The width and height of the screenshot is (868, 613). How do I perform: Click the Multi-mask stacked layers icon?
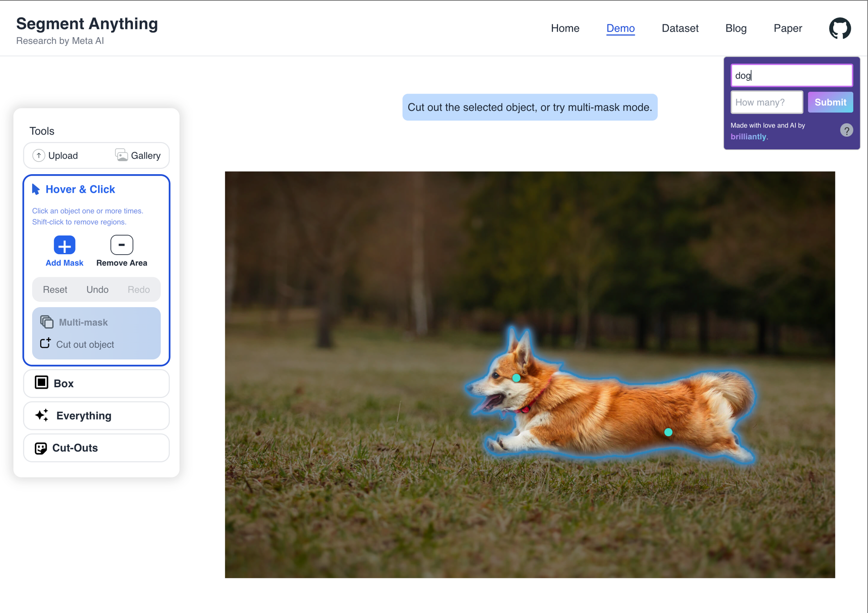tap(47, 322)
